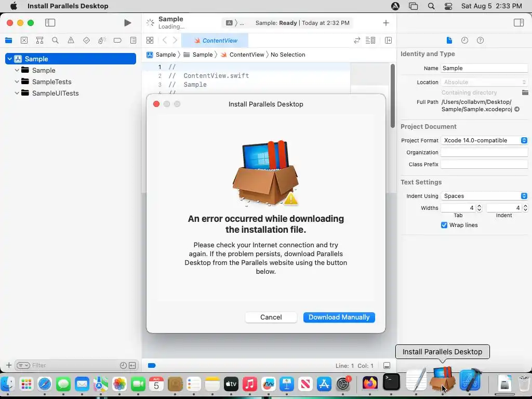Screen dimensions: 532x399
Task: Open the Symbol navigator
Action: [39, 41]
